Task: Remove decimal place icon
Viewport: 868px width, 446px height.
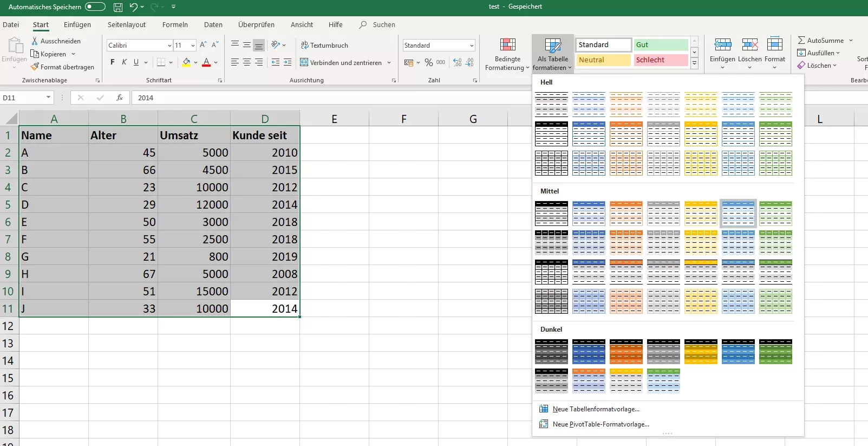Action: [469, 62]
